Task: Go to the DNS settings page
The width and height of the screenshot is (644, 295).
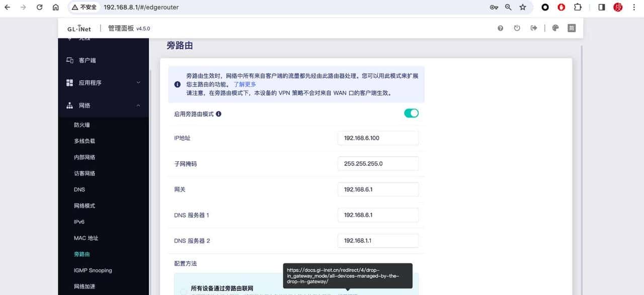Action: (79, 190)
